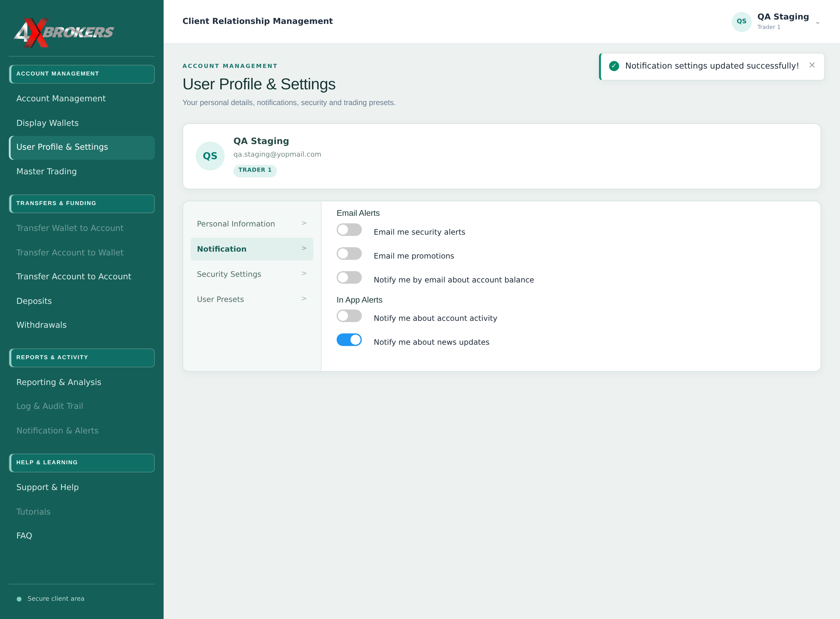Click chevron next to Security Settings
Screen dimensions: 840x619
pyautogui.click(x=304, y=274)
